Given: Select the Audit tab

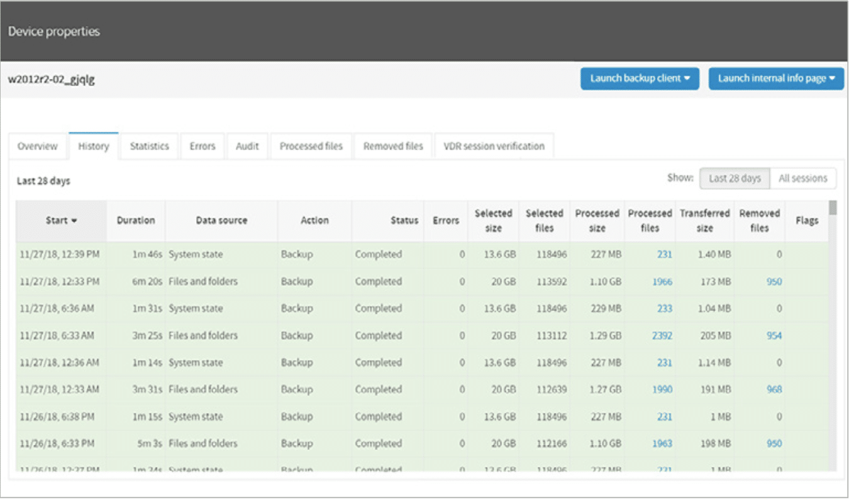Looking at the screenshot, I should (247, 146).
